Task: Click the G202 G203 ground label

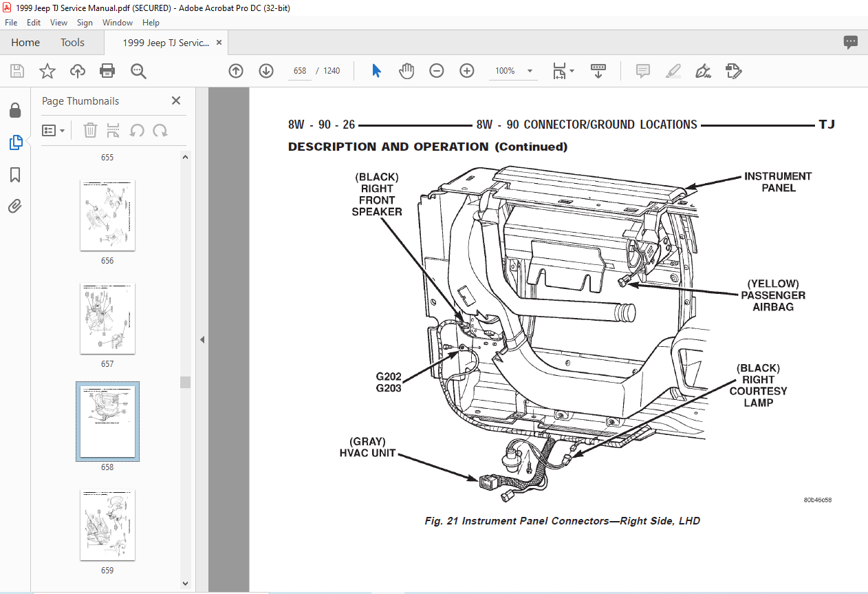Action: click(x=389, y=383)
